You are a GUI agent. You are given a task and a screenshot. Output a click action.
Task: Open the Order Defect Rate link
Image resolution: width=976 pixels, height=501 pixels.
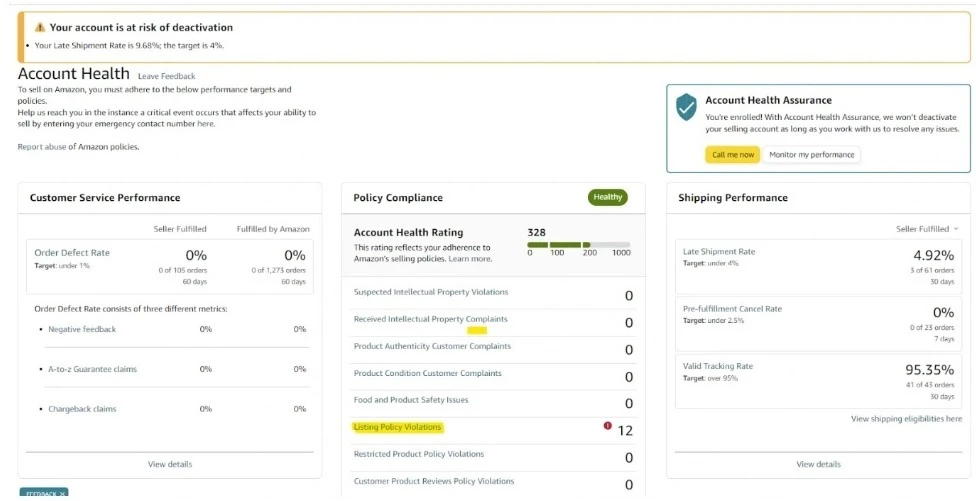coord(72,253)
